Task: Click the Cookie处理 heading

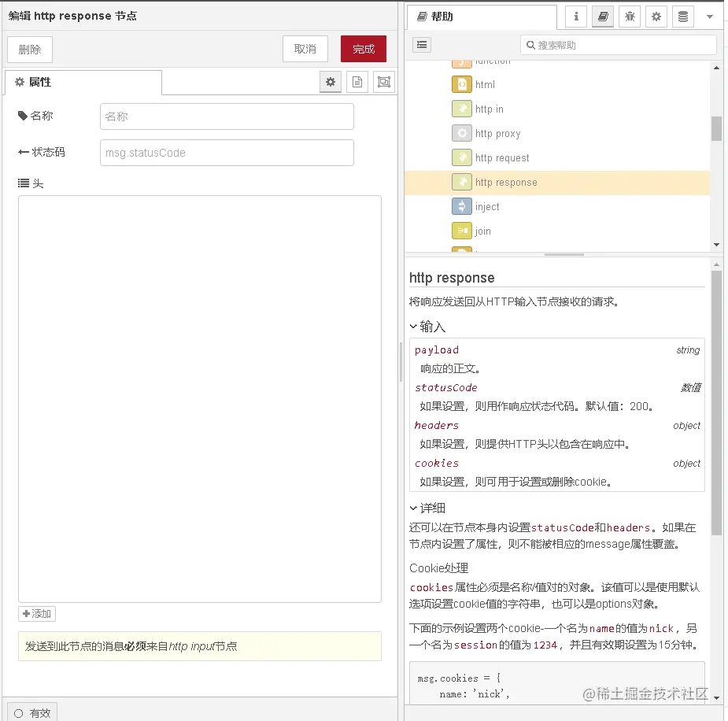Action: coord(438,568)
